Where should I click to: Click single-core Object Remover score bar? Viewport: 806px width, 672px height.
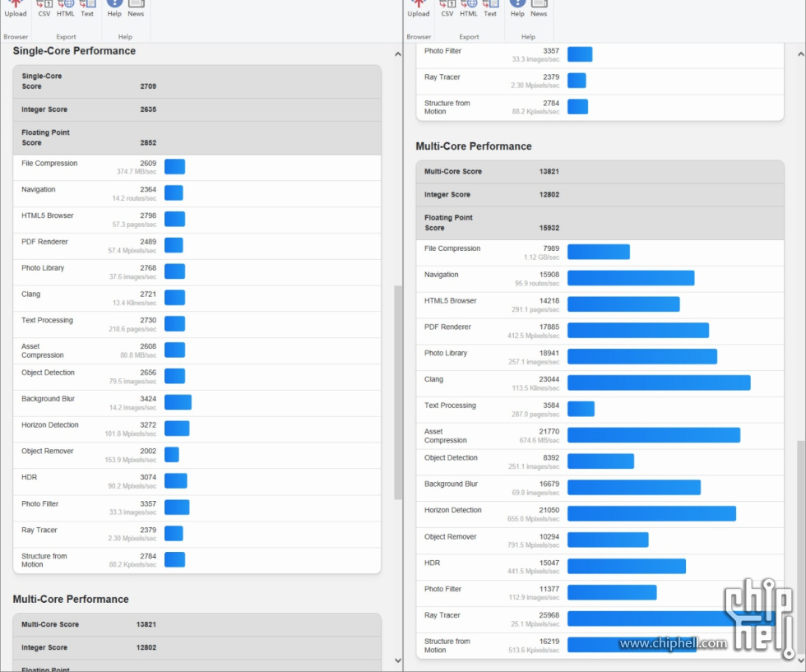pos(172,455)
